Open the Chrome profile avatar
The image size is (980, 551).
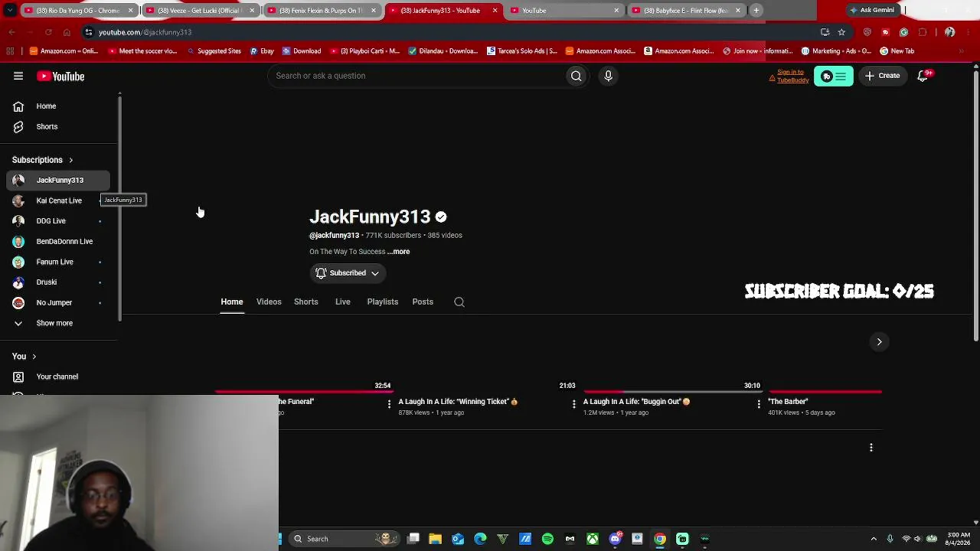pyautogui.click(x=949, y=32)
